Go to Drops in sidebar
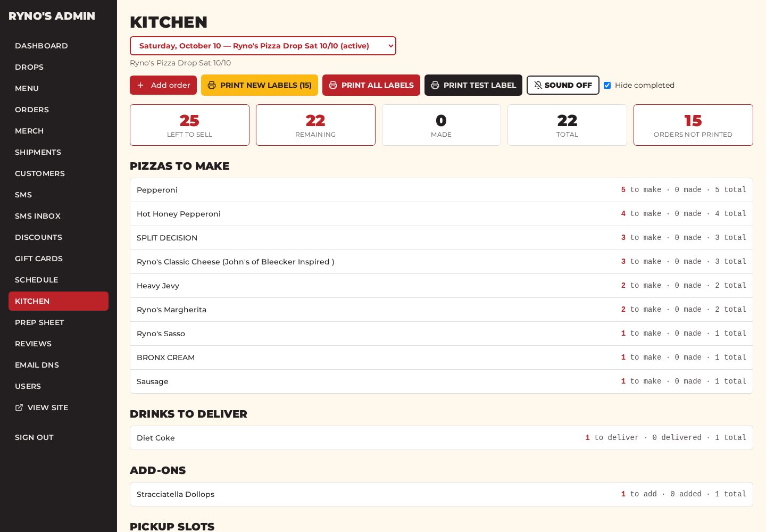Viewport: 766px width, 532px height. 59,67
